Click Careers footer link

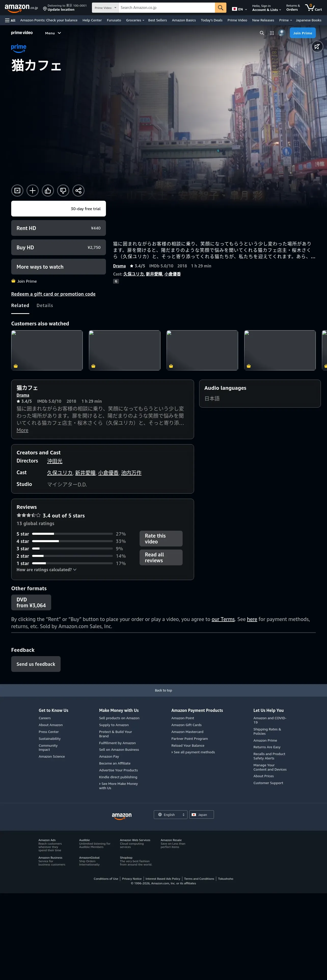[45, 718]
